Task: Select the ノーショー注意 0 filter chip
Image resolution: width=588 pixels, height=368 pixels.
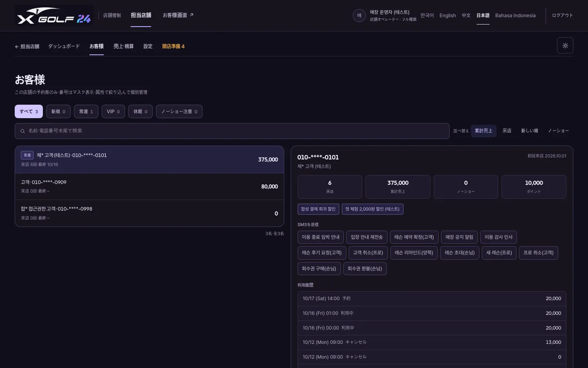Action: [x=179, y=112]
